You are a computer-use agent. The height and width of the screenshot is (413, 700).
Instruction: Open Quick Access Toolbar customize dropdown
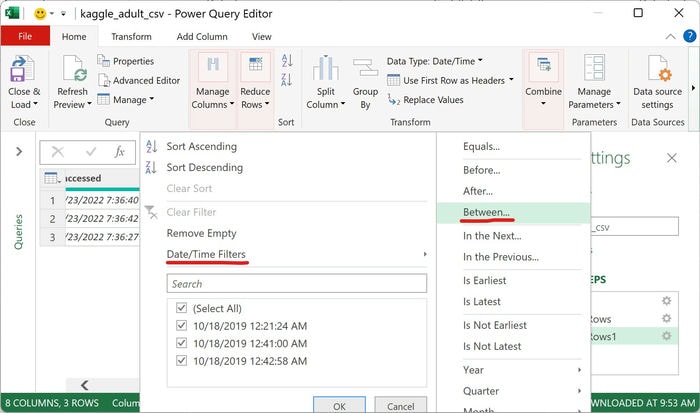[64, 14]
